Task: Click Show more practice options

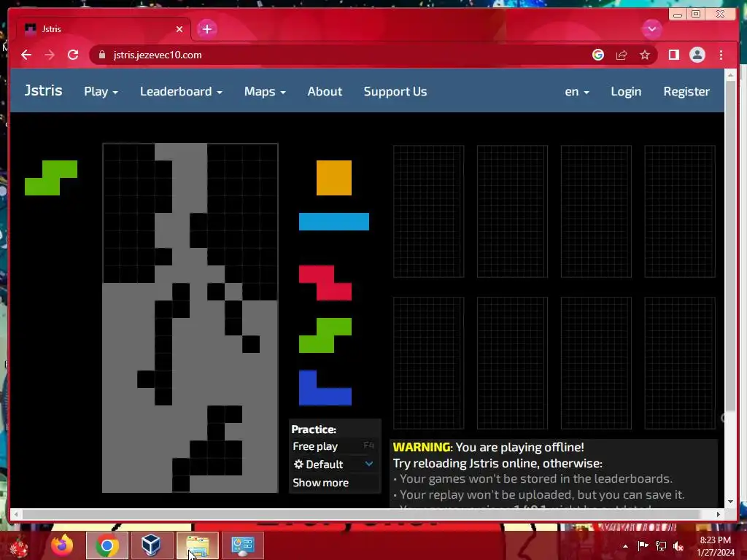Action: pos(321,483)
